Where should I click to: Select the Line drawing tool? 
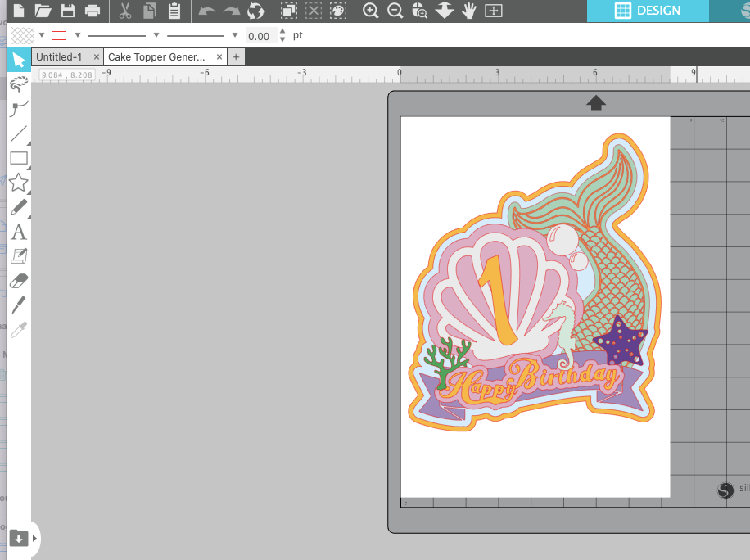pyautogui.click(x=19, y=133)
